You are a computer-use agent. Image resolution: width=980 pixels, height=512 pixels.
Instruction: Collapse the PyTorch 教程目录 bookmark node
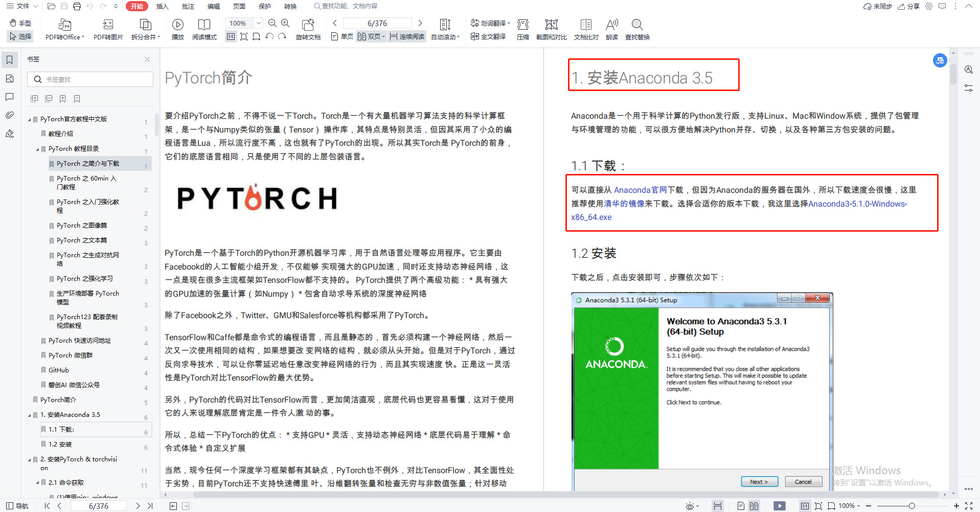pos(38,149)
